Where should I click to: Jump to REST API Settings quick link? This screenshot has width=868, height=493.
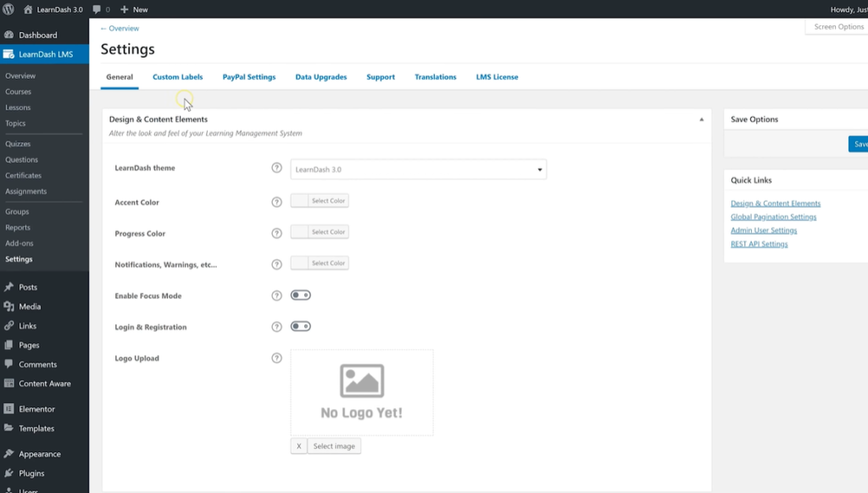(759, 244)
